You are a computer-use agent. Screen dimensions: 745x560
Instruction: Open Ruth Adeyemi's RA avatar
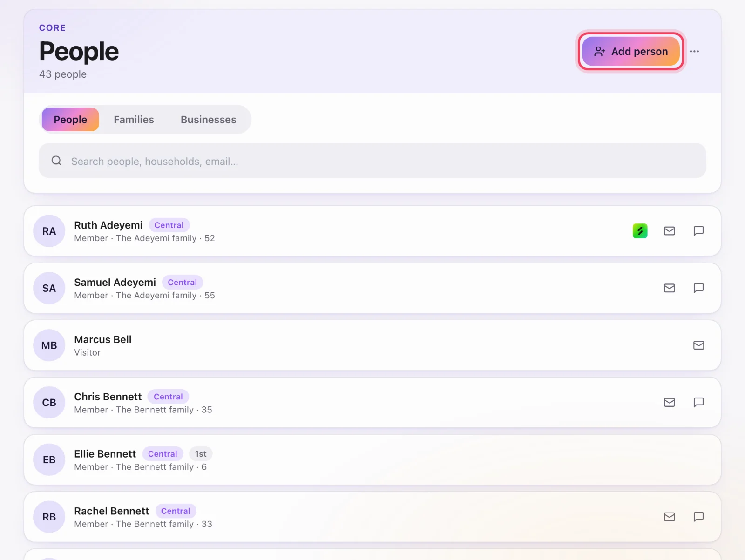(49, 231)
